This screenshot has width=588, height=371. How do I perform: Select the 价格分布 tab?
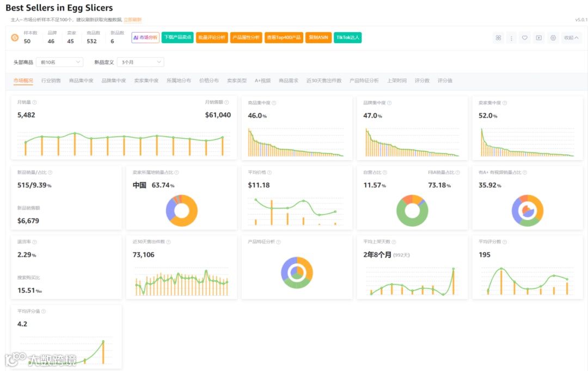pos(209,81)
